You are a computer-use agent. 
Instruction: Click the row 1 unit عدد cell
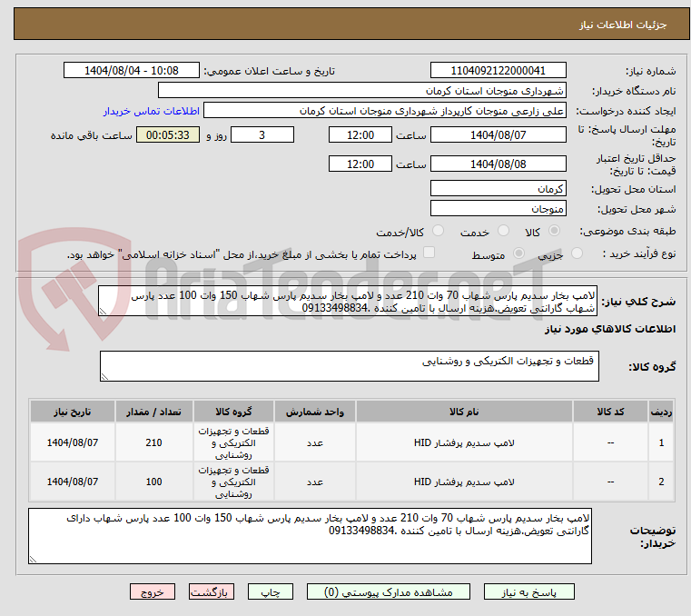315,442
